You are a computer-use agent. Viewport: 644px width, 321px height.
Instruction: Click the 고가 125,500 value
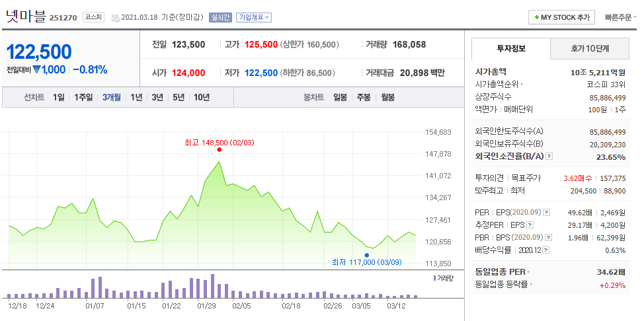261,45
